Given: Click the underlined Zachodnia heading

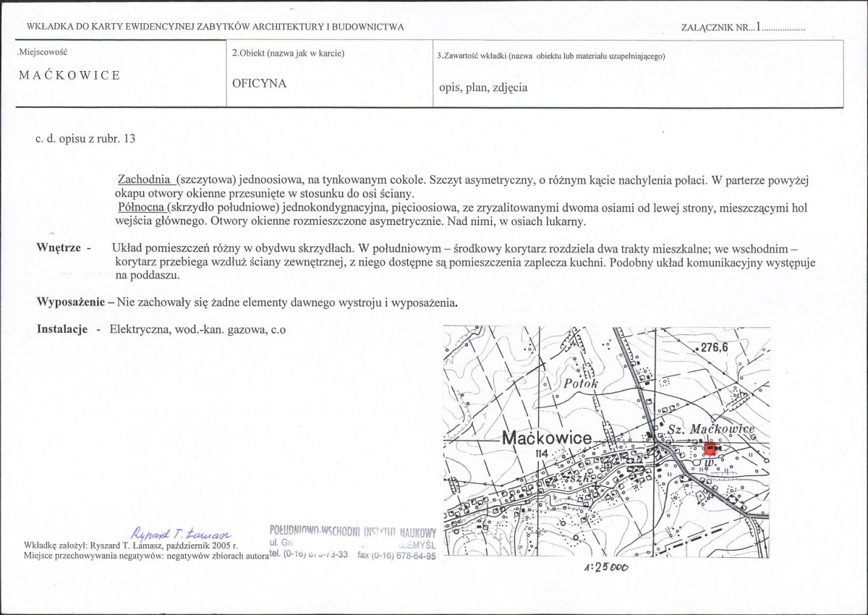Looking at the screenshot, I should (x=144, y=179).
